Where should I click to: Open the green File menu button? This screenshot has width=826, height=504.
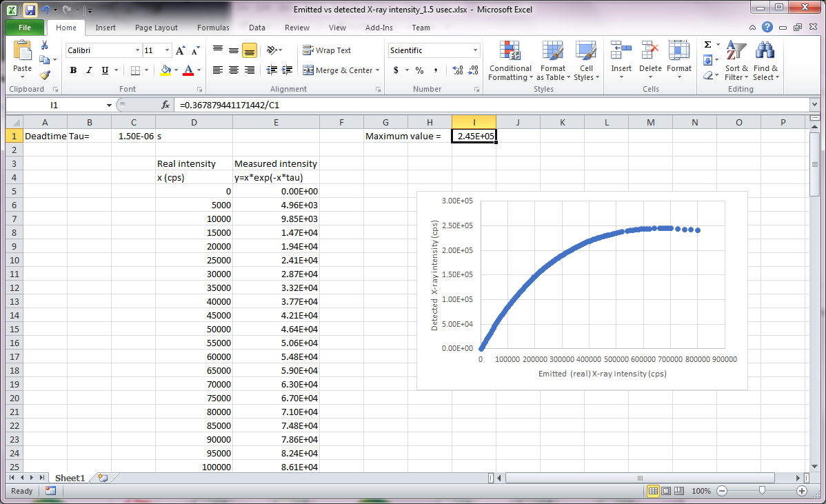[x=25, y=28]
